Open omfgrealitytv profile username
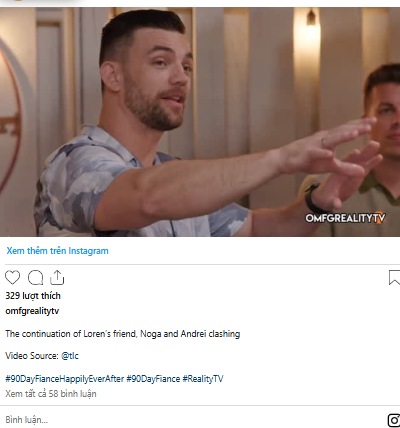 (x=32, y=311)
